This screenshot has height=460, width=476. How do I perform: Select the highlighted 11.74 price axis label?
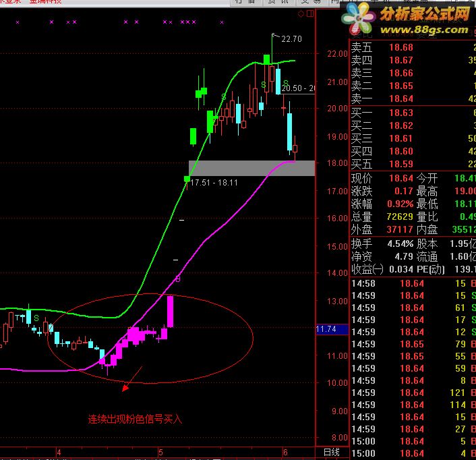tap(332, 329)
